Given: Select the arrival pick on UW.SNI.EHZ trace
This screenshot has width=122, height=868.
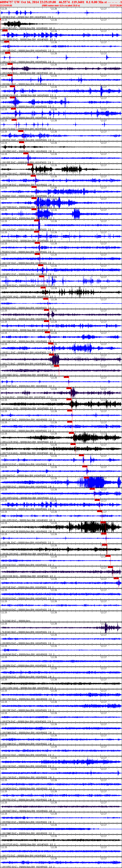Looking at the screenshot, I should pyautogui.click(x=86, y=477).
